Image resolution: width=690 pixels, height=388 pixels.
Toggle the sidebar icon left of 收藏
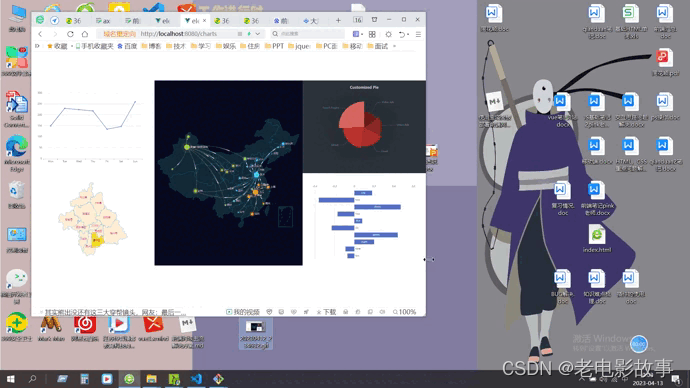[x=37, y=46]
